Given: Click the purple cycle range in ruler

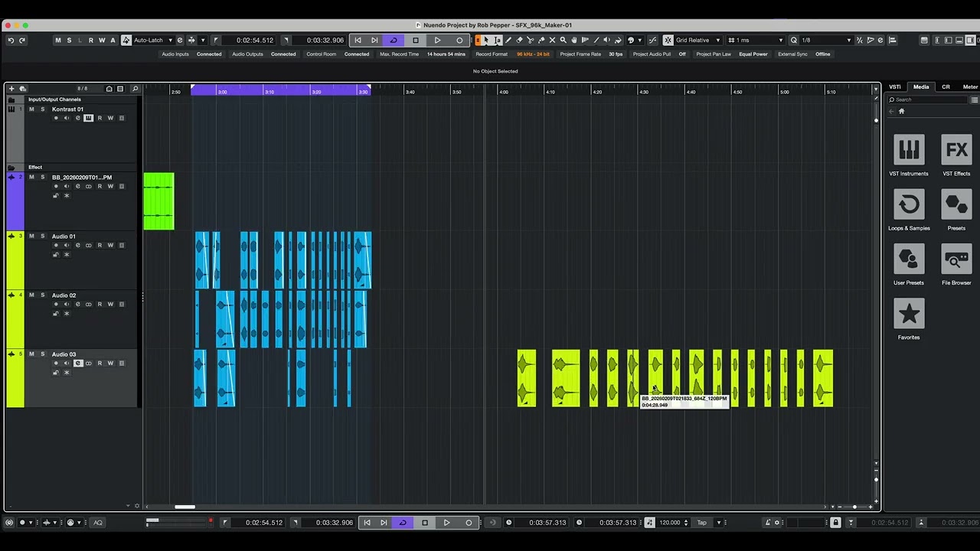Looking at the screenshot, I should (x=281, y=90).
